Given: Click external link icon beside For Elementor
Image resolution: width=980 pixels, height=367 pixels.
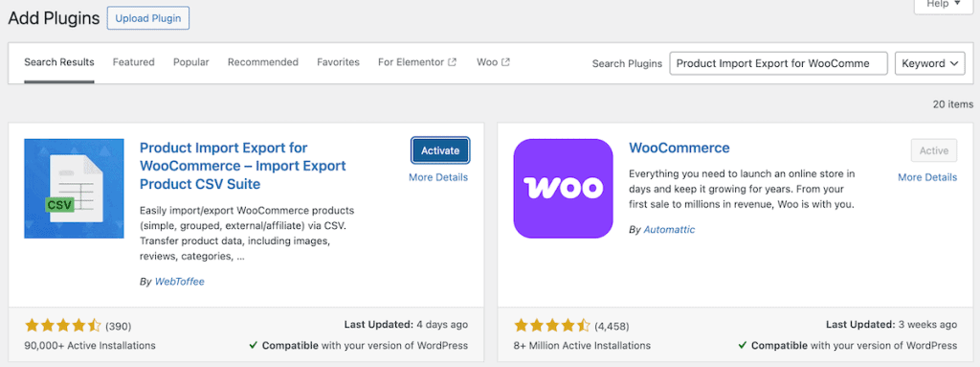Looking at the screenshot, I should [453, 62].
